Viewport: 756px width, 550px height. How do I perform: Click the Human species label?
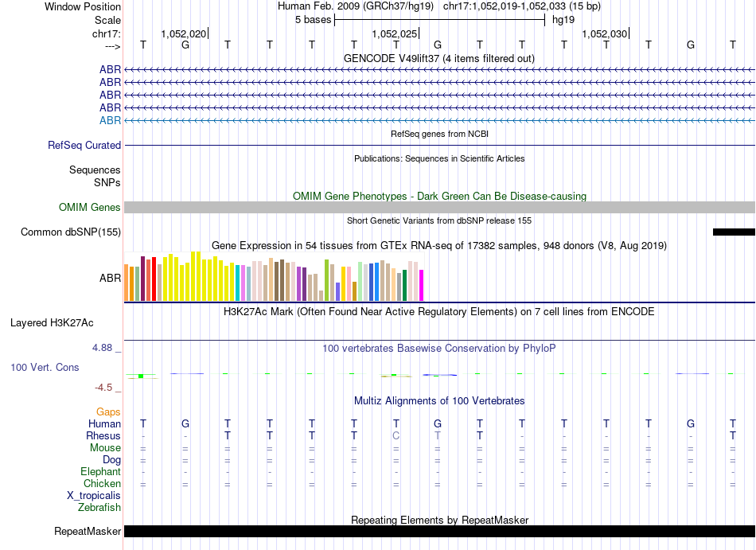[x=104, y=424]
